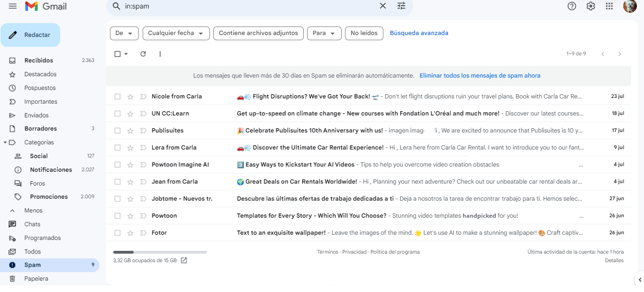The height and width of the screenshot is (292, 644).
Task: Open the Help question mark icon
Action: point(572,6)
